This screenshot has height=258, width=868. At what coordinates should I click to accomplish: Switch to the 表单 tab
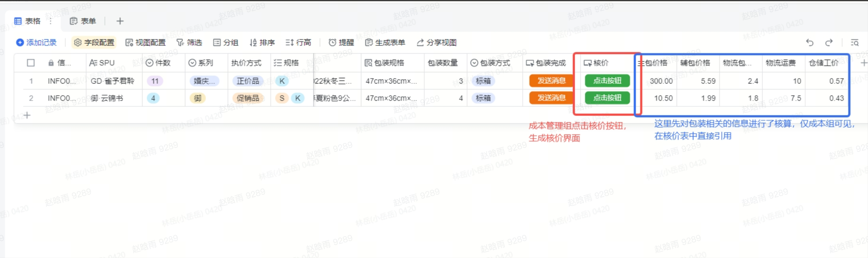coord(83,21)
